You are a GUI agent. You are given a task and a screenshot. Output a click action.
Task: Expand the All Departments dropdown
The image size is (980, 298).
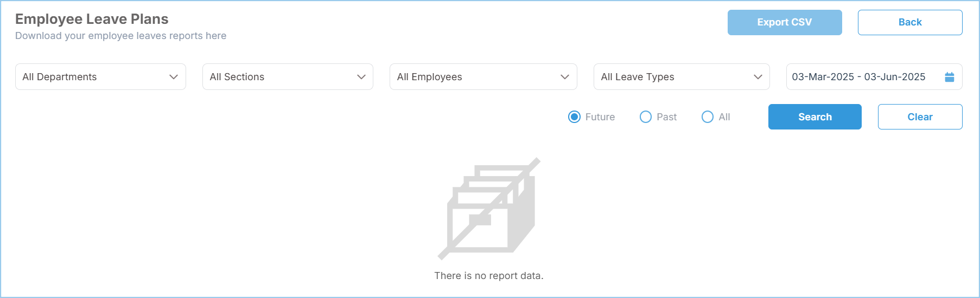(100, 77)
